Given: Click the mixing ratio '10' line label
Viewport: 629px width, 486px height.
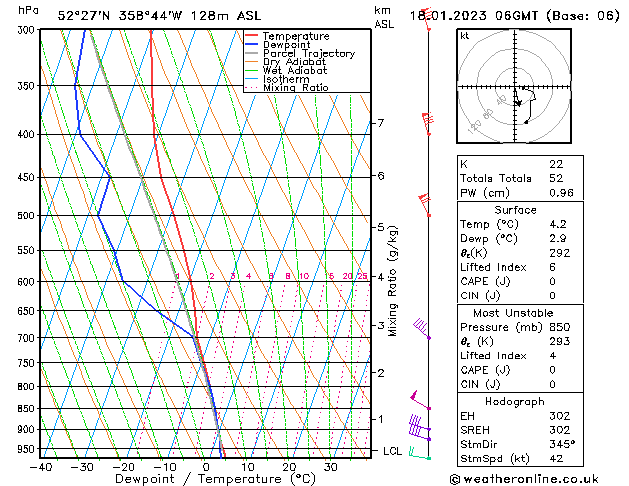Looking at the screenshot, I should [304, 276].
